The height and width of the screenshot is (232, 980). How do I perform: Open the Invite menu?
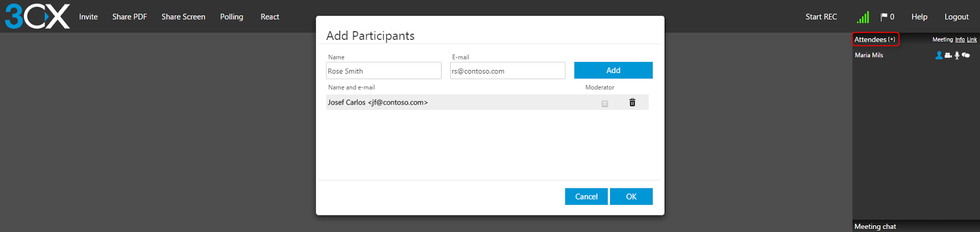(x=88, y=17)
